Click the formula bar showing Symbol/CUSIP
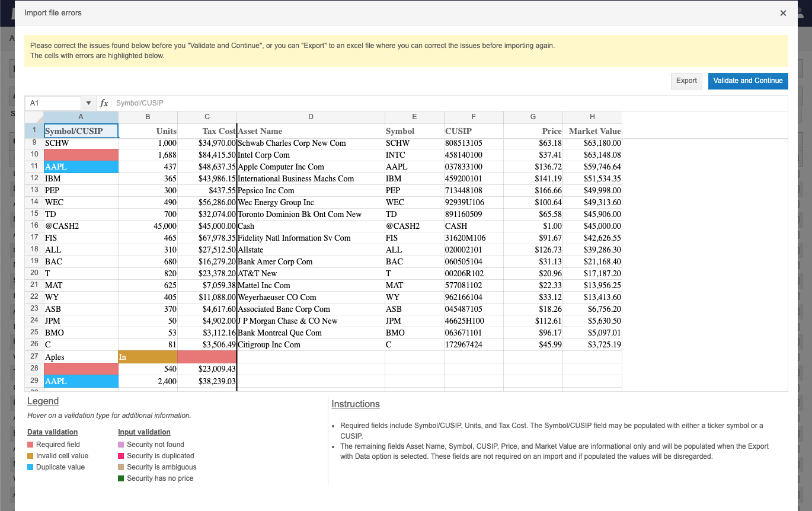812x511 pixels. 449,103
